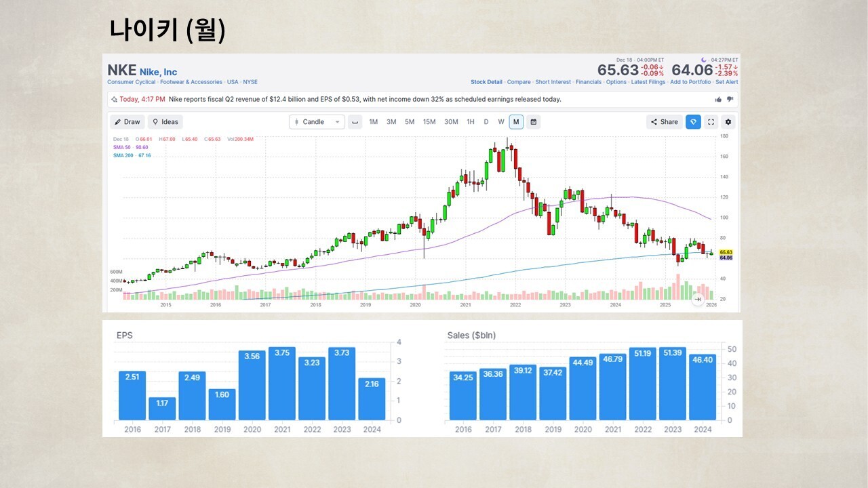Click the 1.17 EPS bar

pyautogui.click(x=162, y=409)
